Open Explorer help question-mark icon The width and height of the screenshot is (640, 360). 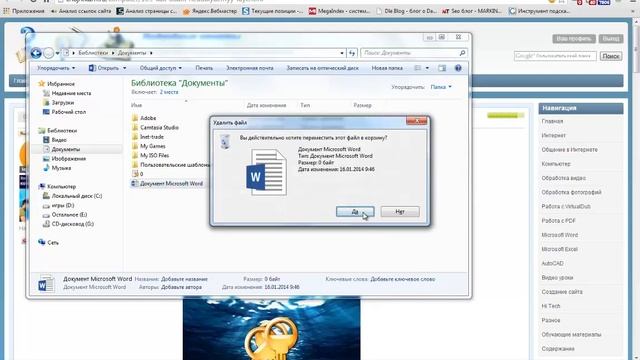[x=458, y=68]
